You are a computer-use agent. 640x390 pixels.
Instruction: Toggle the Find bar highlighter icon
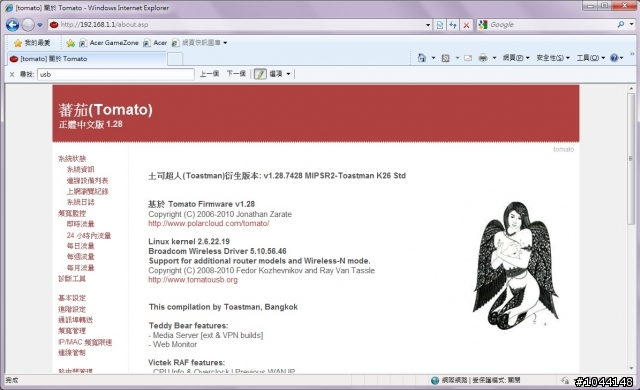pos(260,74)
